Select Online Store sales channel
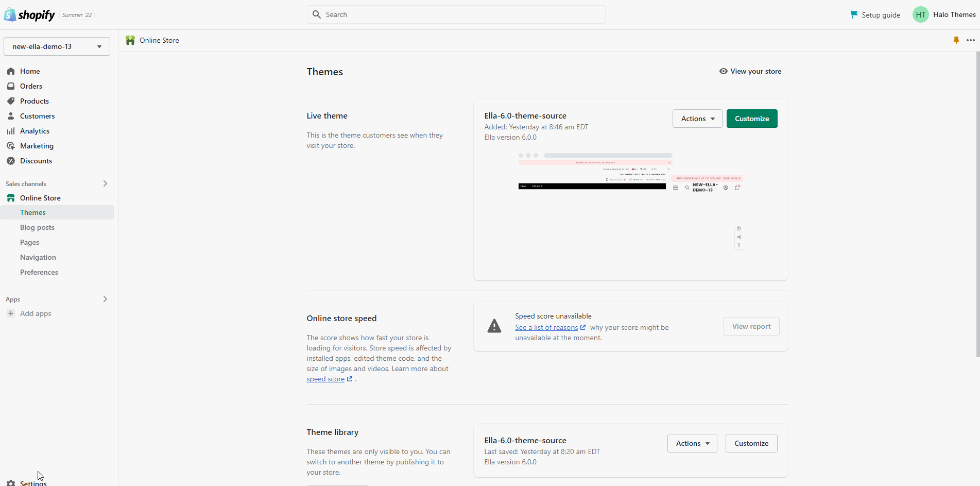The height and width of the screenshot is (486, 980). pos(40,198)
